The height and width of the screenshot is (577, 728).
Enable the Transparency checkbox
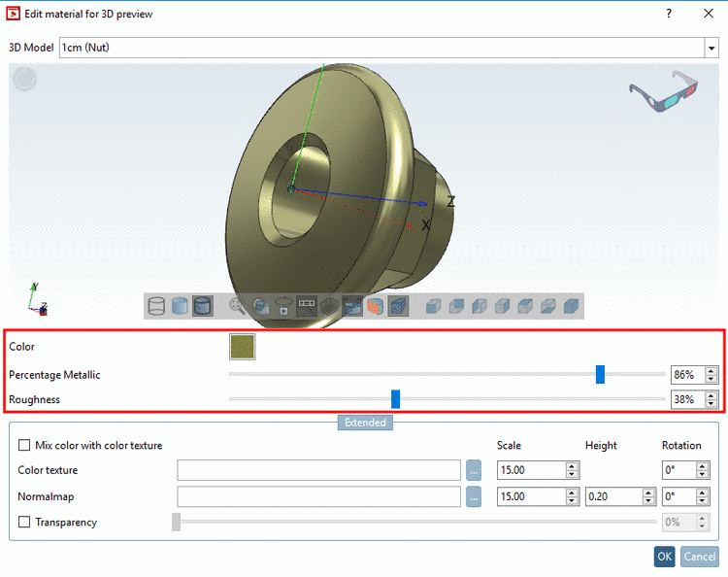tap(24, 522)
